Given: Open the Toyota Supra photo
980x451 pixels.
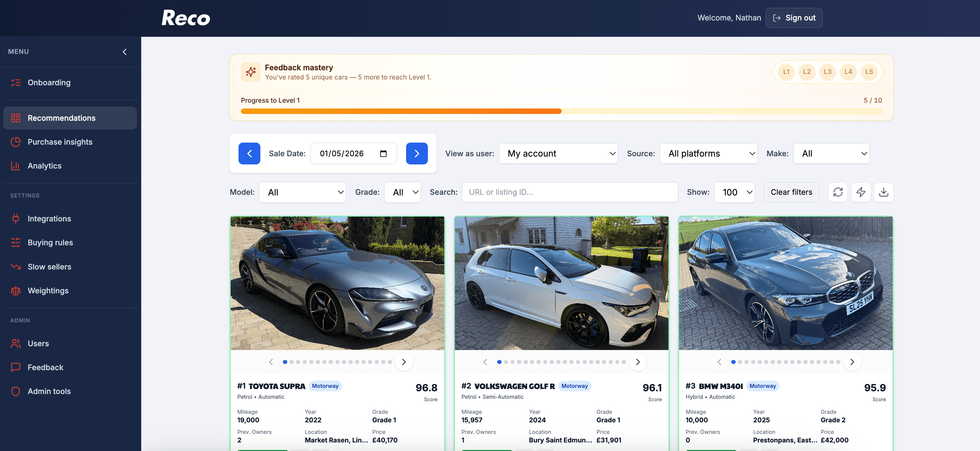Looking at the screenshot, I should (337, 283).
